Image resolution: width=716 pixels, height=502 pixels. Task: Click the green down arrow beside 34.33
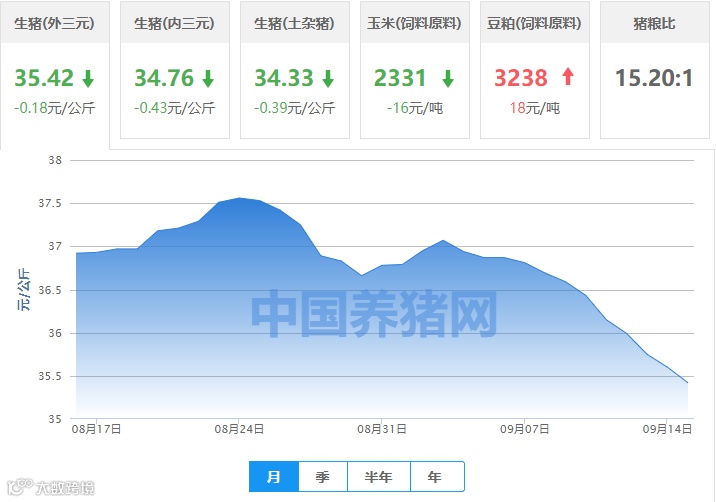(x=328, y=79)
